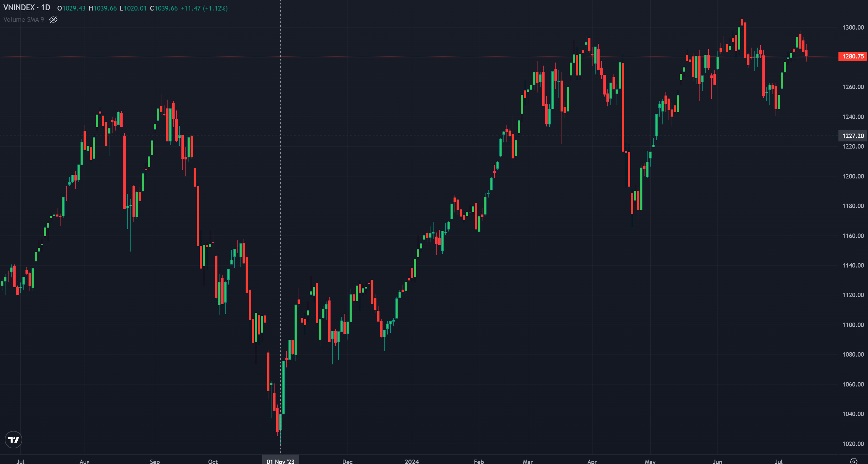This screenshot has height=464, width=868.
Task: Click the 1180.00 price axis label
Action: pyautogui.click(x=853, y=206)
